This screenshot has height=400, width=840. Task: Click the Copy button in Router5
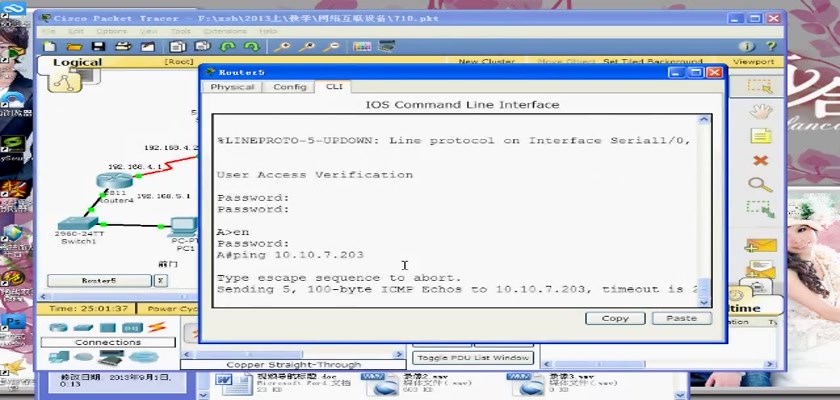[614, 318]
